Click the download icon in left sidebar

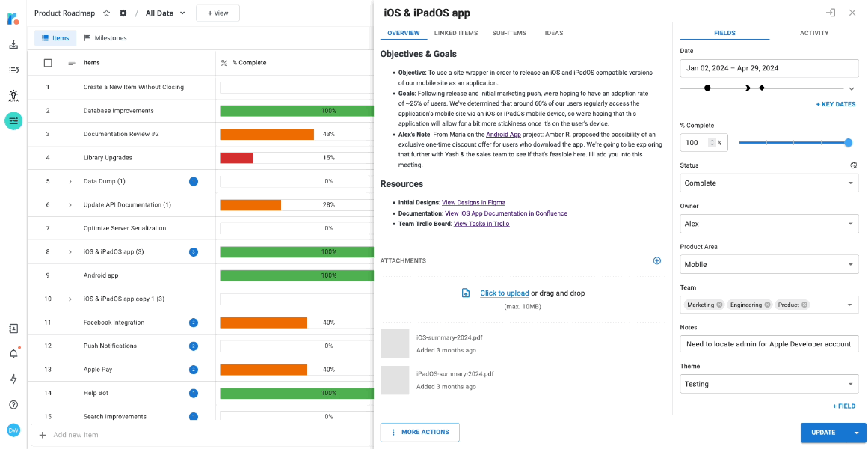pos(13,45)
